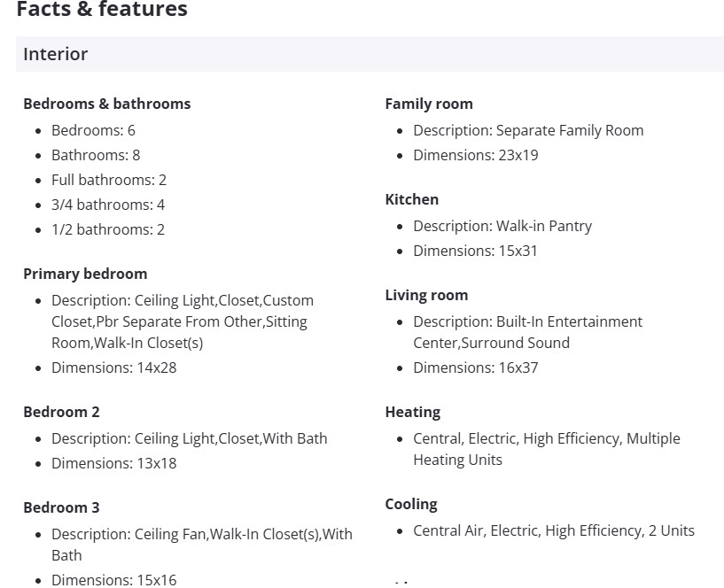Viewport: 724px width, 588px height.
Task: Click the Bedrooms & bathrooms subheading
Action: 106,104
